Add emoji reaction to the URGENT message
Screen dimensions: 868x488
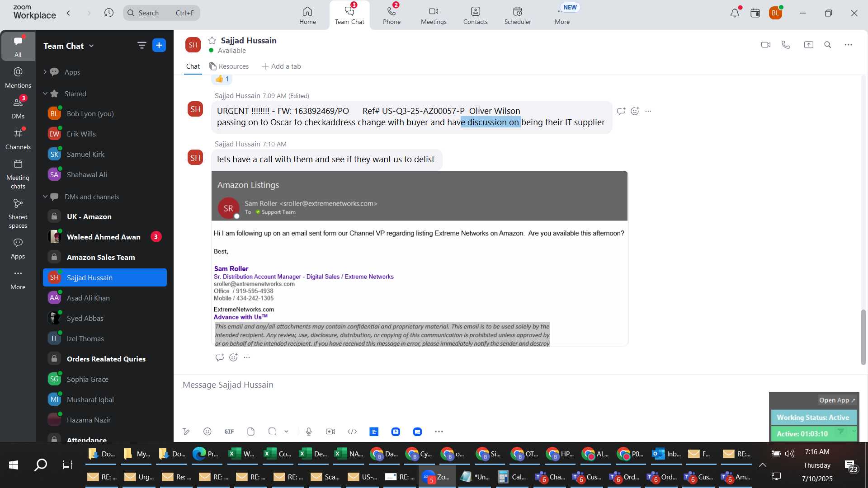635,111
